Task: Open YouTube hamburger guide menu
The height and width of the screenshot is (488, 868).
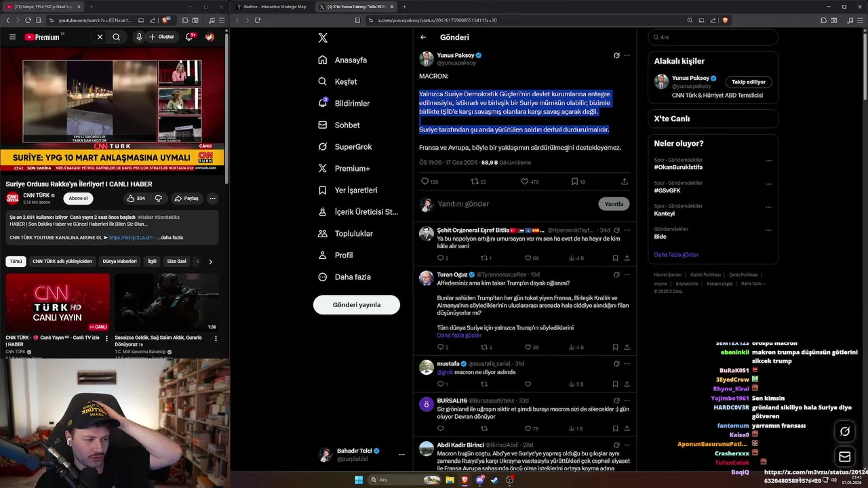Action: pyautogui.click(x=12, y=37)
